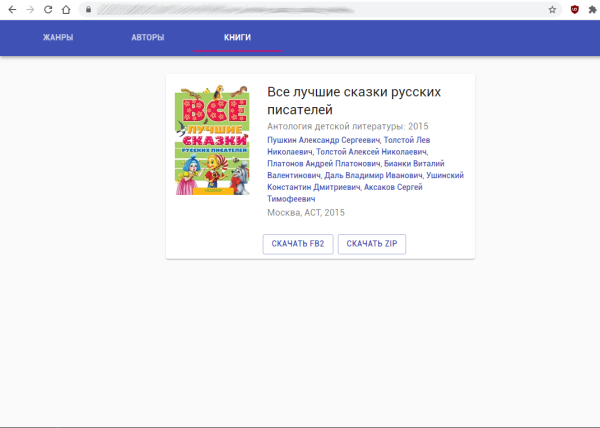Click the СКАЧАТЬ FB2 button

pyautogui.click(x=298, y=244)
